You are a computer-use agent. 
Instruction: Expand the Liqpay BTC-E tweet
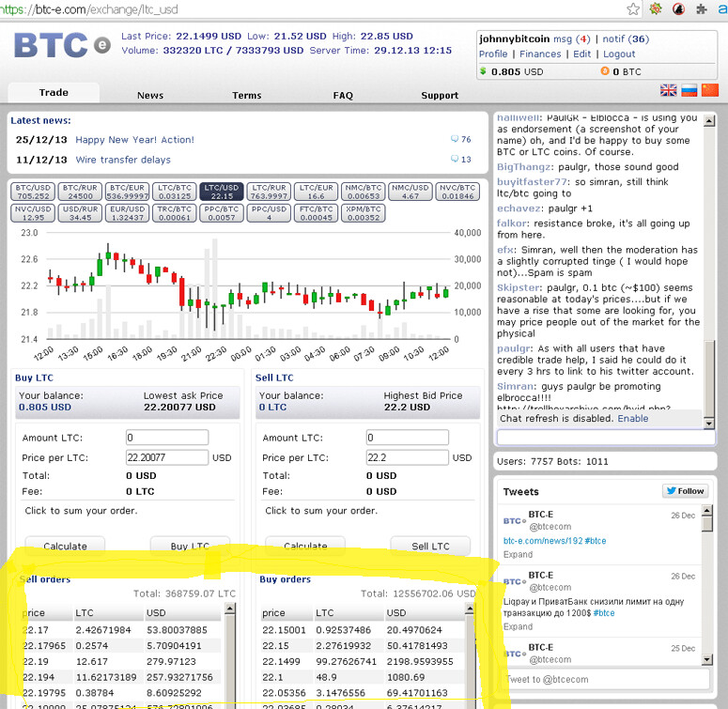click(x=519, y=626)
